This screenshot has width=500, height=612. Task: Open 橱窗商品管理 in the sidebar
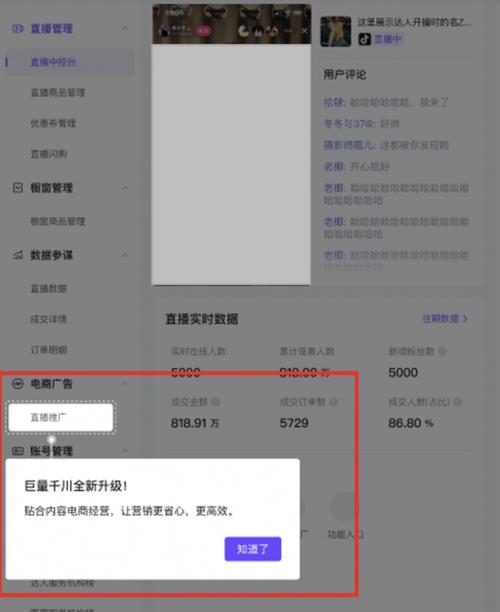57,221
